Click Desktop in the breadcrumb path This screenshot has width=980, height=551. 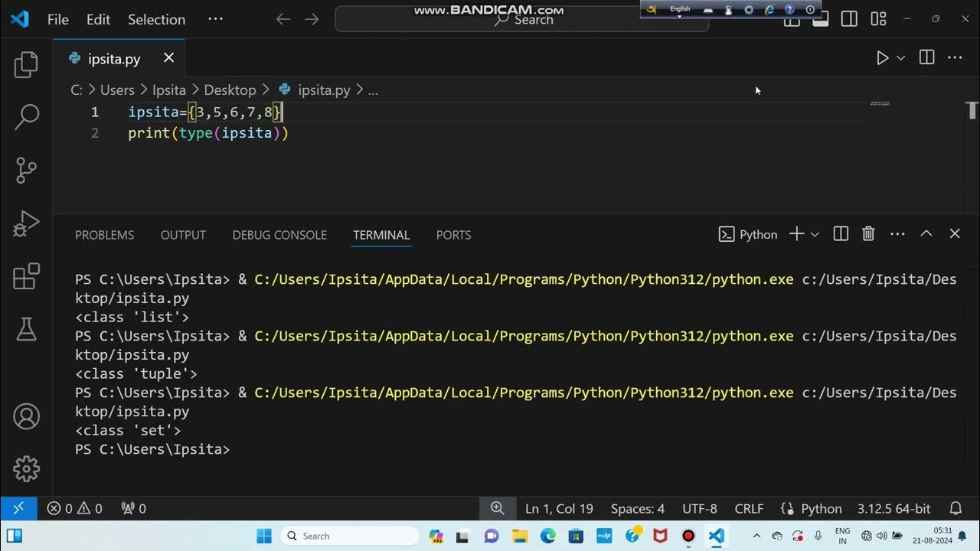(230, 90)
